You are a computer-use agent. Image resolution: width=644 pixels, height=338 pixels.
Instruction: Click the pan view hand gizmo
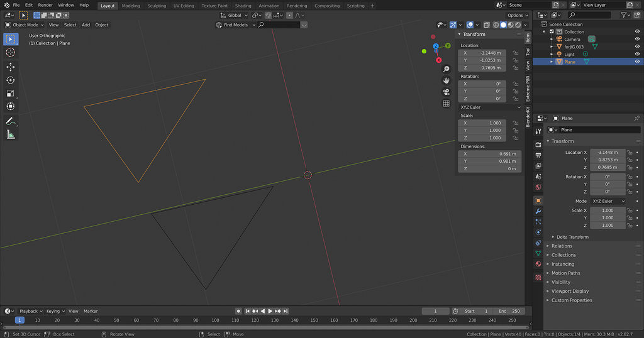(x=446, y=80)
